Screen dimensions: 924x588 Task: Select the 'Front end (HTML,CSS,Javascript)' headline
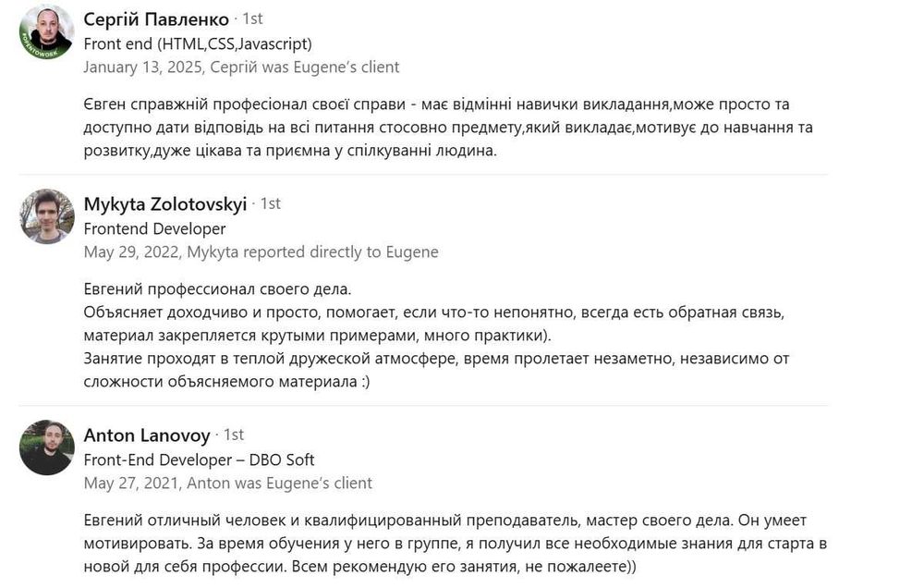tap(198, 43)
